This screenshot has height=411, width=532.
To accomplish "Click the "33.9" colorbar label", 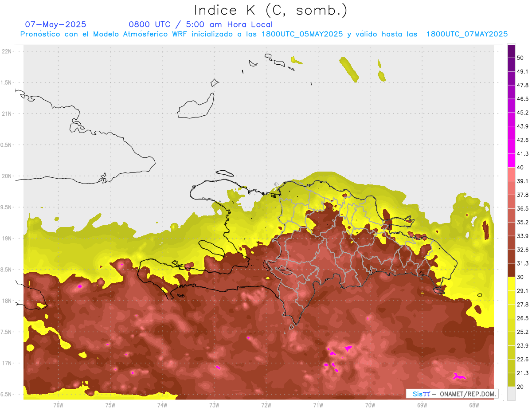I will (x=522, y=236).
